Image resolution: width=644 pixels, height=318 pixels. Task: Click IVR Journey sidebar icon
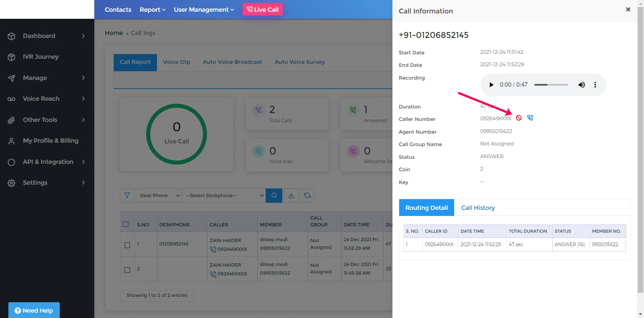point(11,57)
